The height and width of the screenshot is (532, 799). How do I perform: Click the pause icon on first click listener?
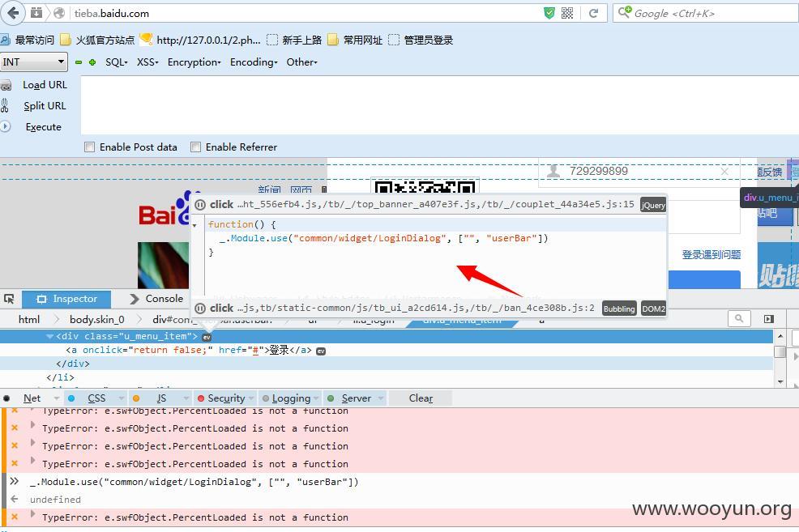point(200,205)
